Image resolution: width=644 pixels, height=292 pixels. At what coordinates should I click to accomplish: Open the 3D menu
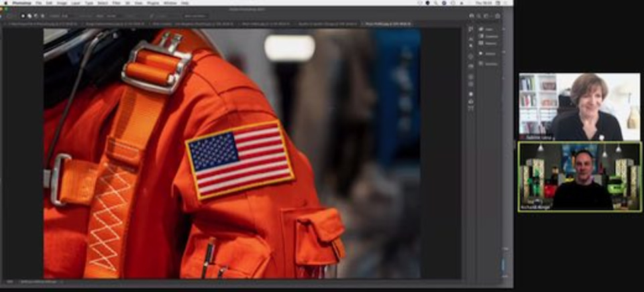(127, 3)
